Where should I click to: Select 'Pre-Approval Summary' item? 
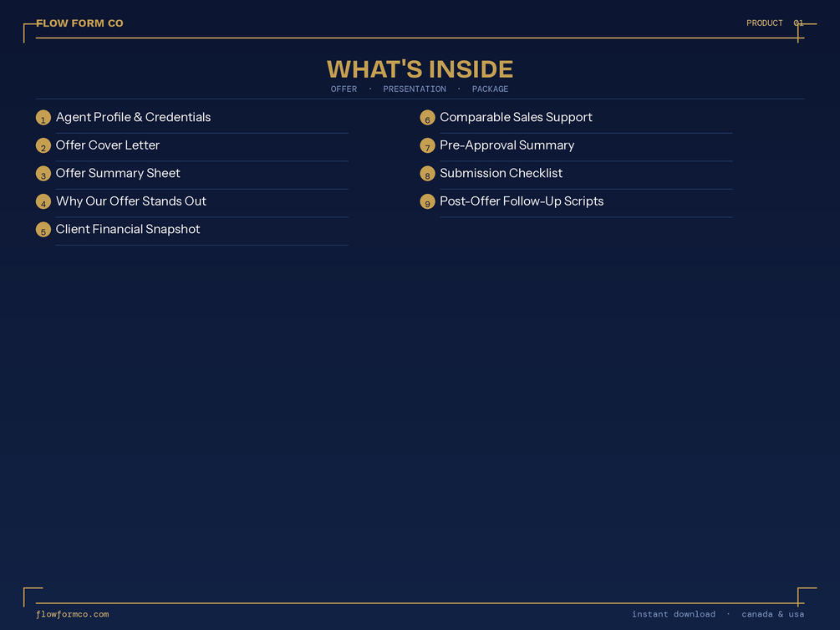507,145
